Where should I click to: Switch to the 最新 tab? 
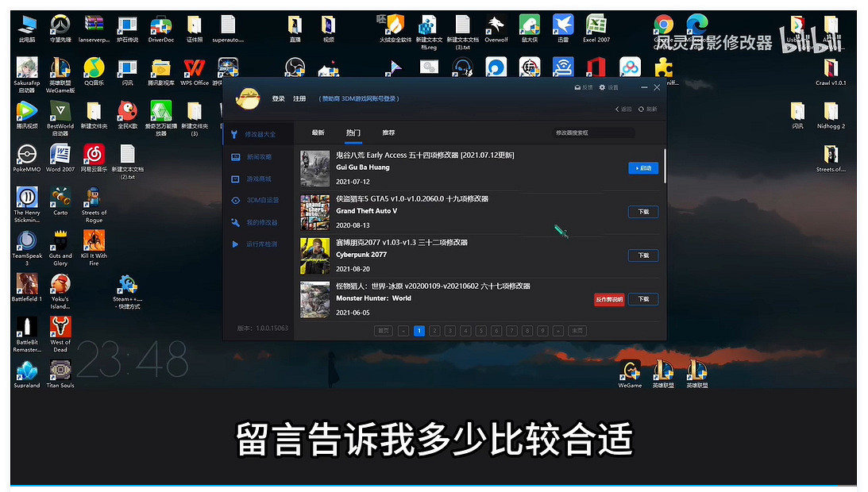318,133
